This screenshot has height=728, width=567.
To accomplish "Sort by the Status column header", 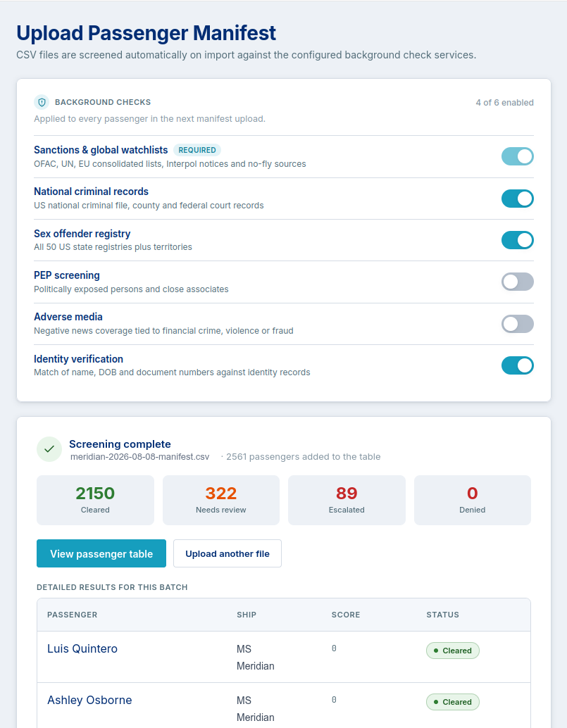I will pos(442,615).
